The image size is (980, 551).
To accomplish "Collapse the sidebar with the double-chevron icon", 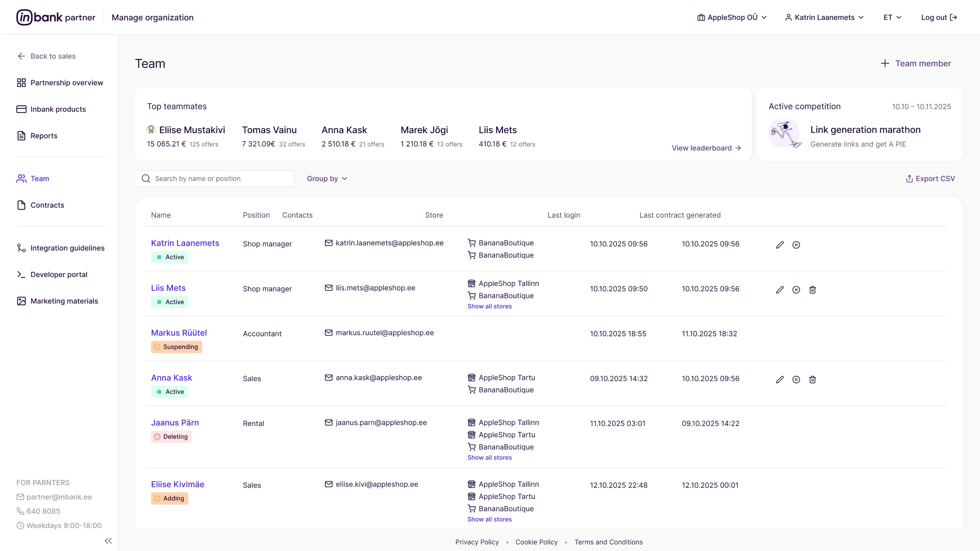I will (108, 541).
